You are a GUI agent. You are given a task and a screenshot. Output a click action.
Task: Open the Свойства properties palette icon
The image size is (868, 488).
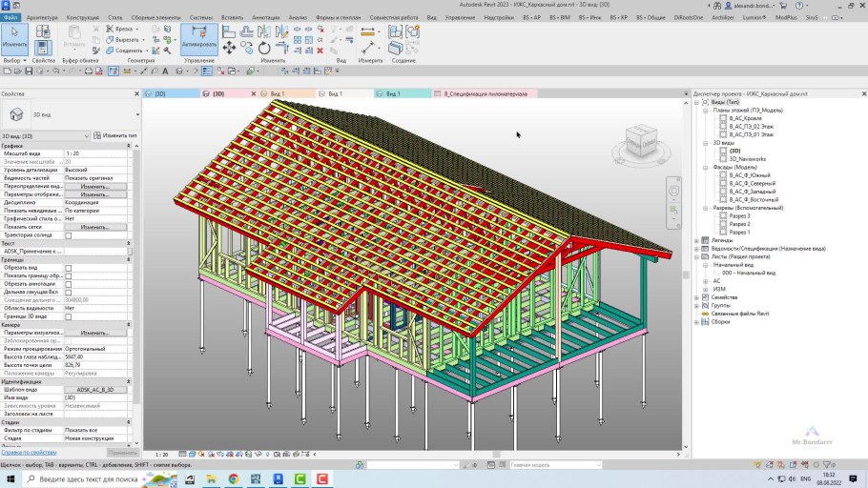click(43, 48)
